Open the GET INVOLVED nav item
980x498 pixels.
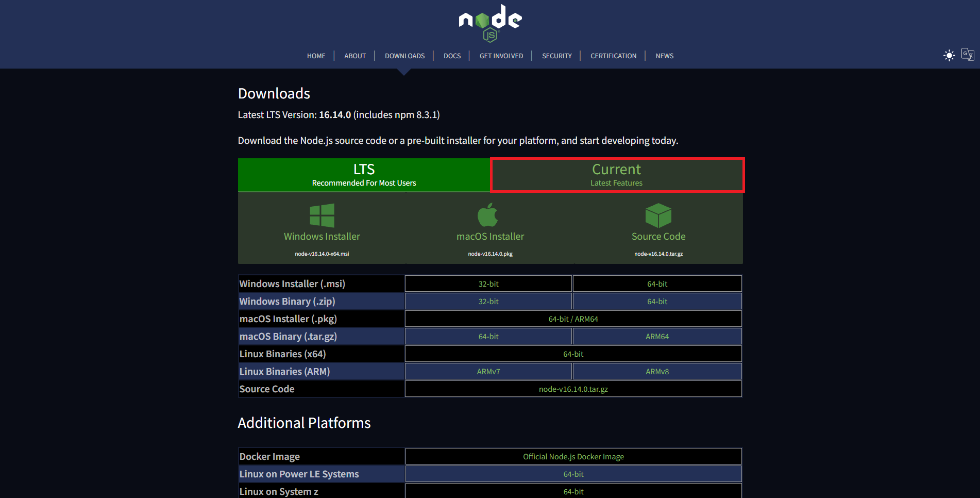tap(501, 56)
